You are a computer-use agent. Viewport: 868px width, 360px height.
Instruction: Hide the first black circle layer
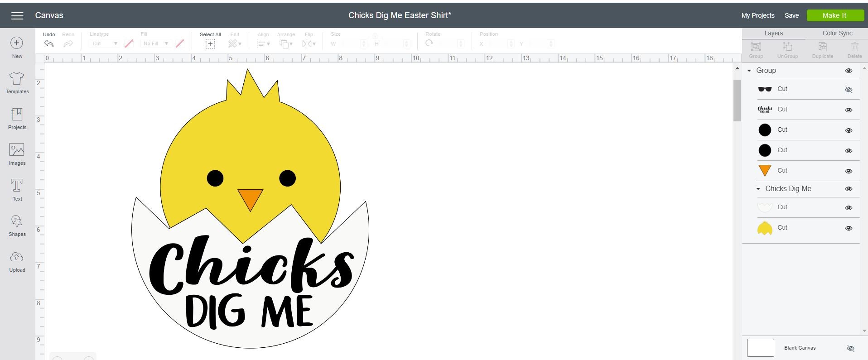click(x=849, y=130)
